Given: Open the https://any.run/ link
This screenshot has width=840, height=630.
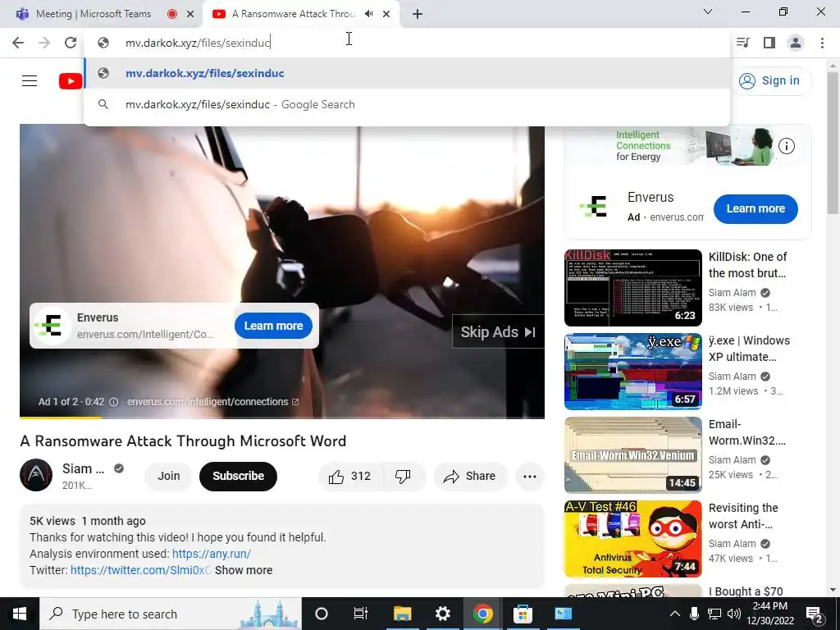Looking at the screenshot, I should [x=212, y=554].
